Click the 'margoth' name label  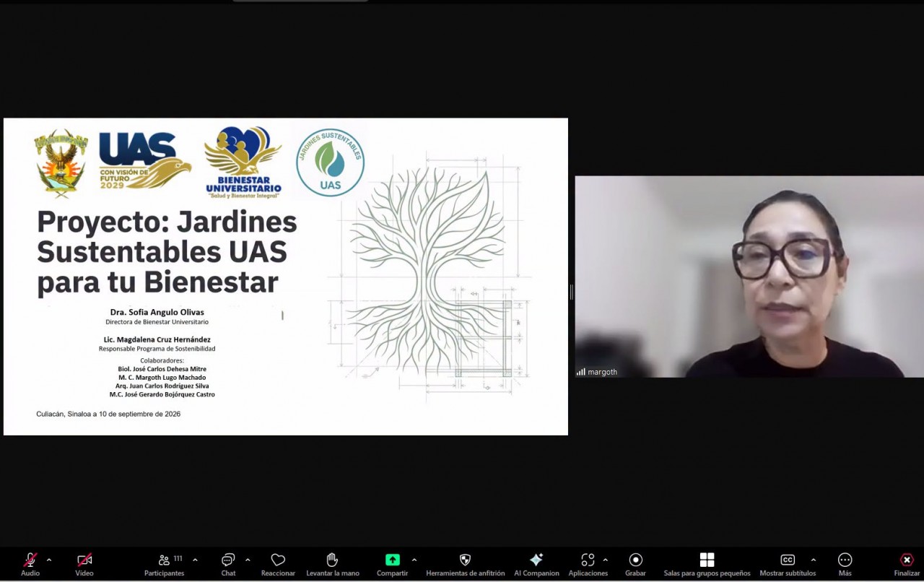click(602, 372)
